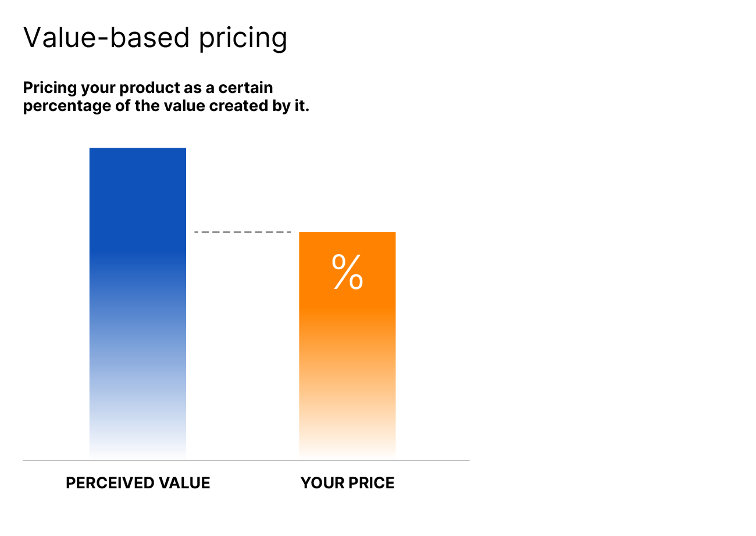
Task: Click the subtitle line "Pricing your product as a certain"
Action: (x=148, y=88)
